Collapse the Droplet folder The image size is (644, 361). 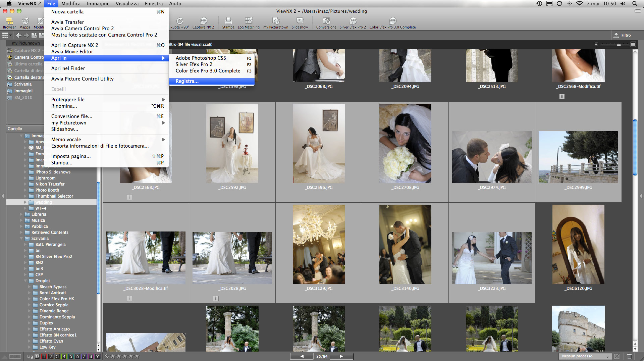click(x=25, y=281)
